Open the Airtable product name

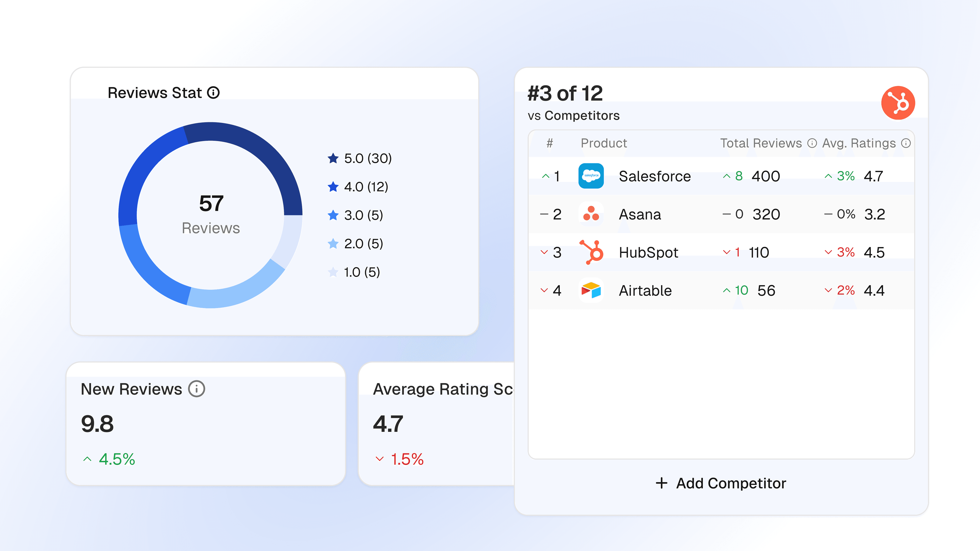[645, 291]
